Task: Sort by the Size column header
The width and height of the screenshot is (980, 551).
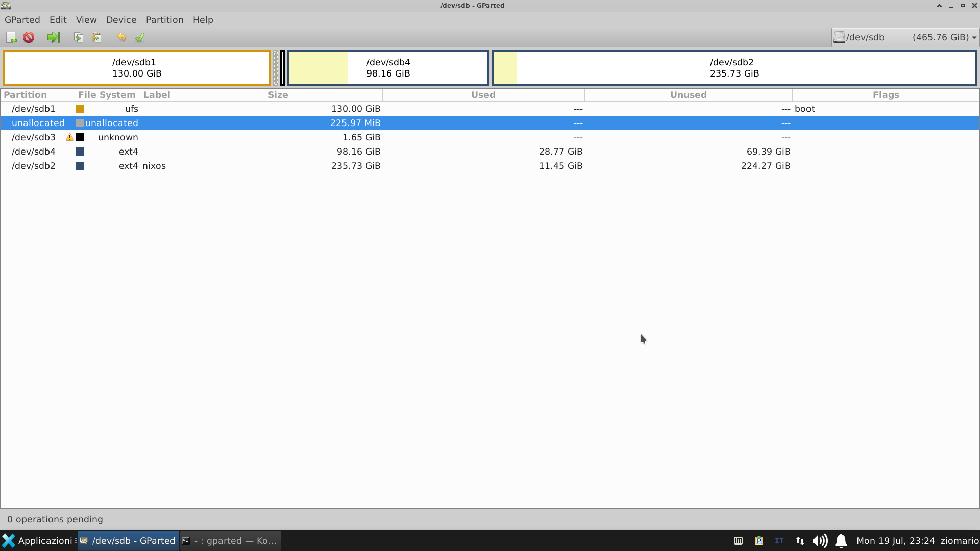Action: coord(278,95)
